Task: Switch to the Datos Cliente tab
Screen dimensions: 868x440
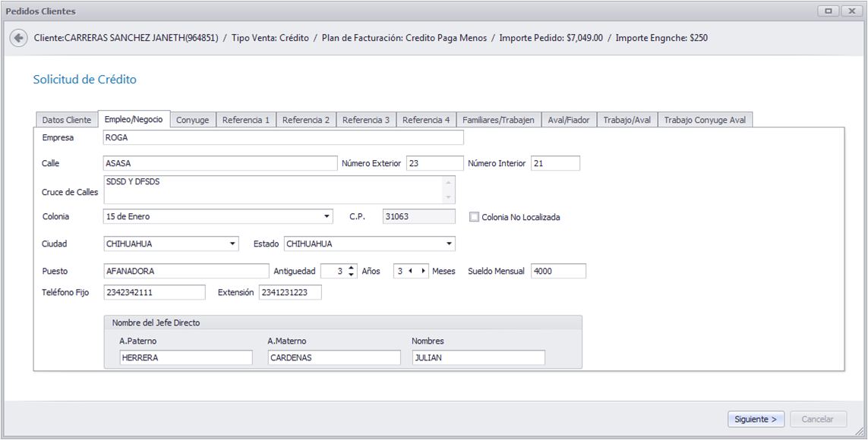Action: point(66,120)
